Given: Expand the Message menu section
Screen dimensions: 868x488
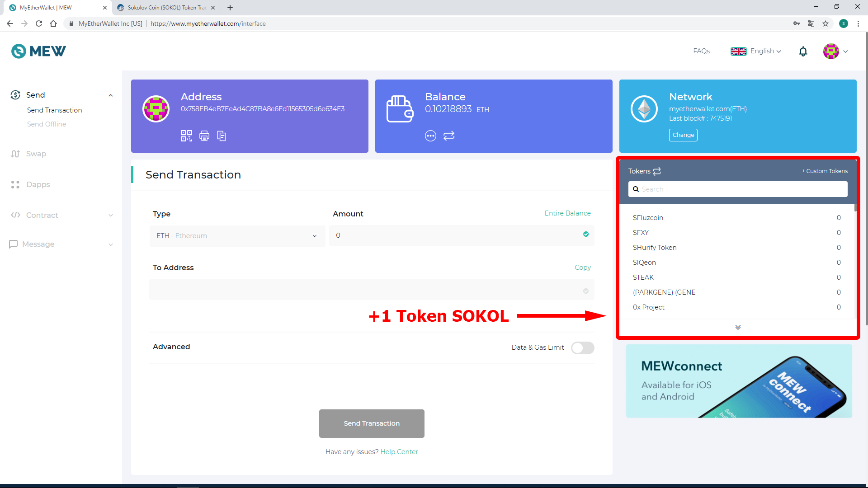Looking at the screenshot, I should [x=111, y=244].
